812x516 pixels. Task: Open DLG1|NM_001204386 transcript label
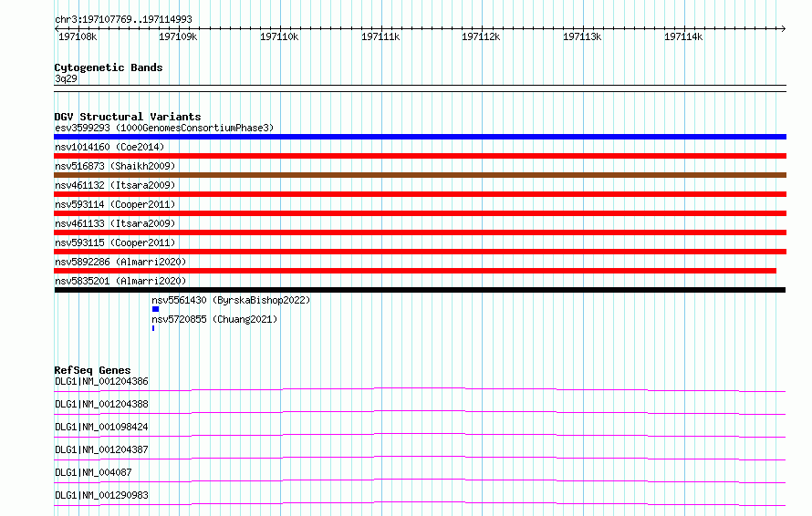[x=101, y=381]
